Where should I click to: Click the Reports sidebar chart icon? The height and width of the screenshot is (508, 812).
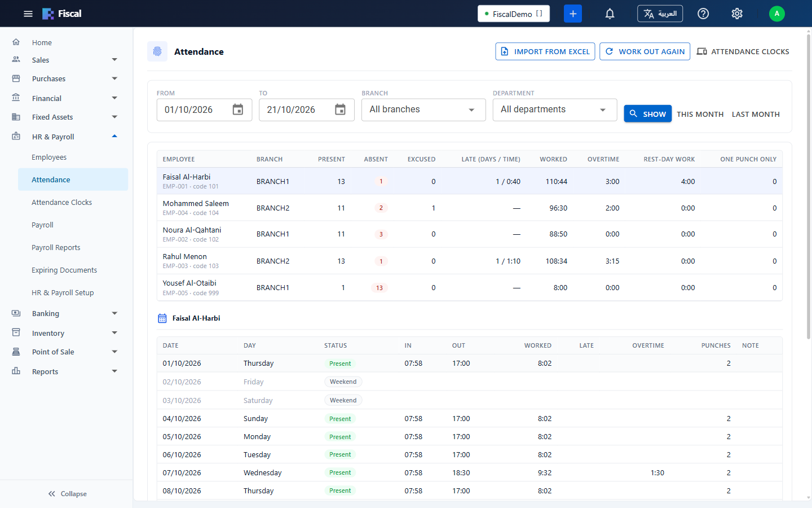point(16,371)
